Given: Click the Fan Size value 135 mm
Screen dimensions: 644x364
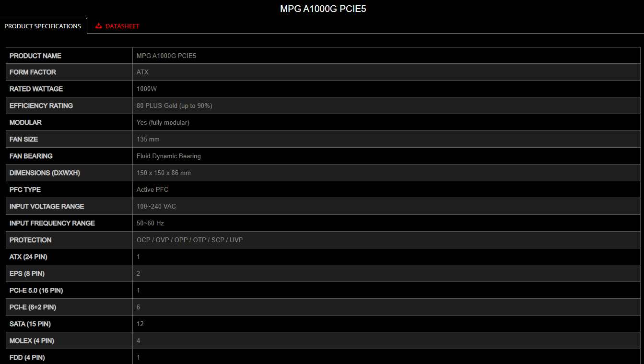Looking at the screenshot, I should 148,139.
